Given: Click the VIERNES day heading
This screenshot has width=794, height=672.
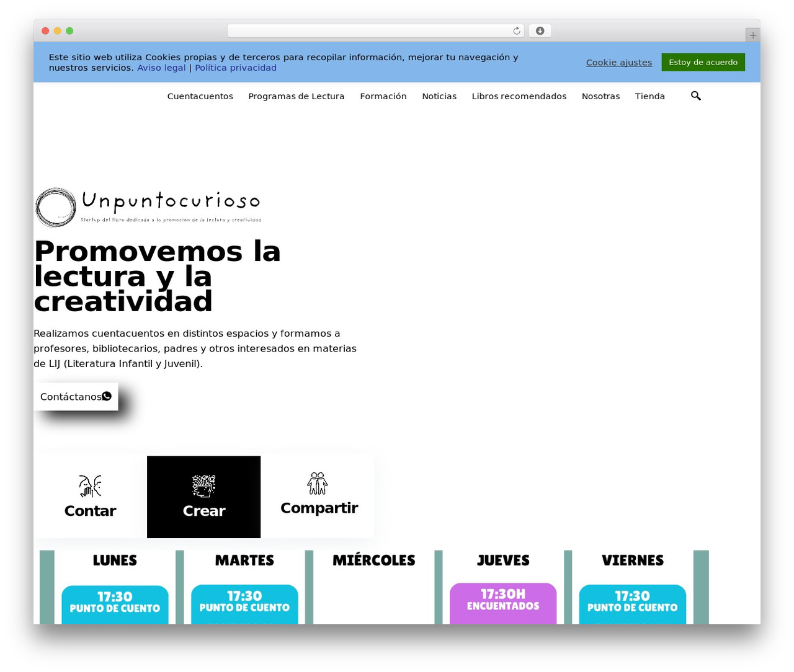Looking at the screenshot, I should (x=633, y=560).
